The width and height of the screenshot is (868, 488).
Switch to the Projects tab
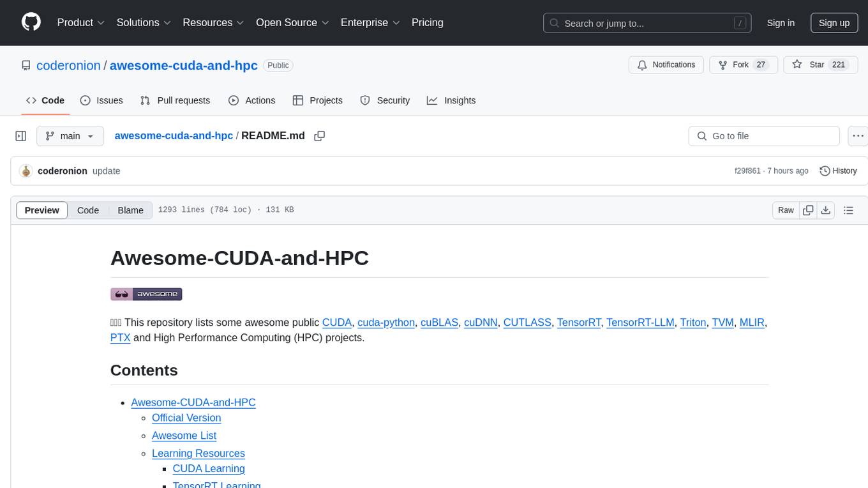click(318, 100)
